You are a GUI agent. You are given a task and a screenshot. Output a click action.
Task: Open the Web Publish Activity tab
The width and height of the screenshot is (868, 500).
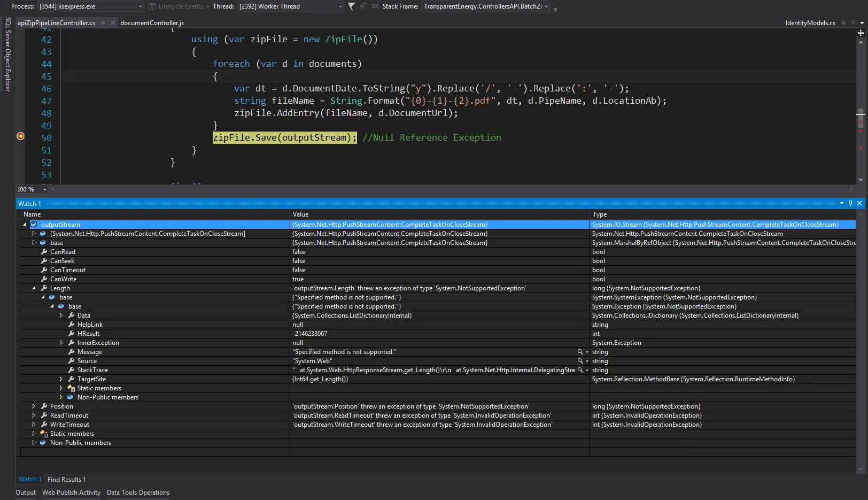click(x=71, y=493)
